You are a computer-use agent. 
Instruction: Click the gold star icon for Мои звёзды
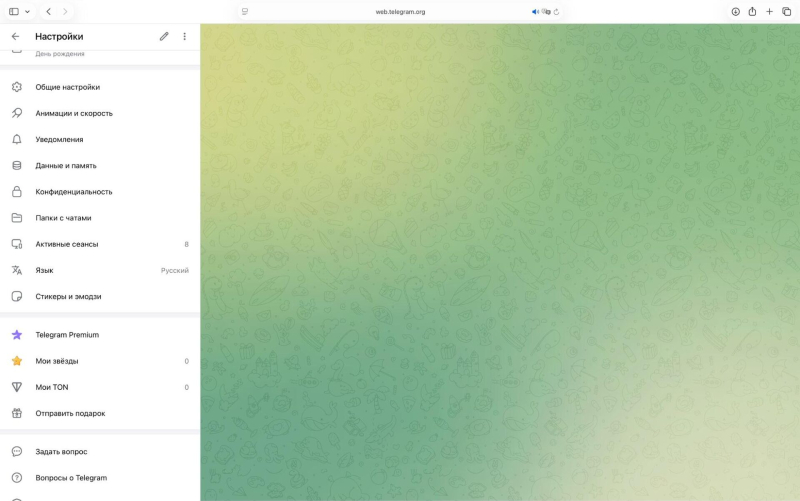coord(16,361)
